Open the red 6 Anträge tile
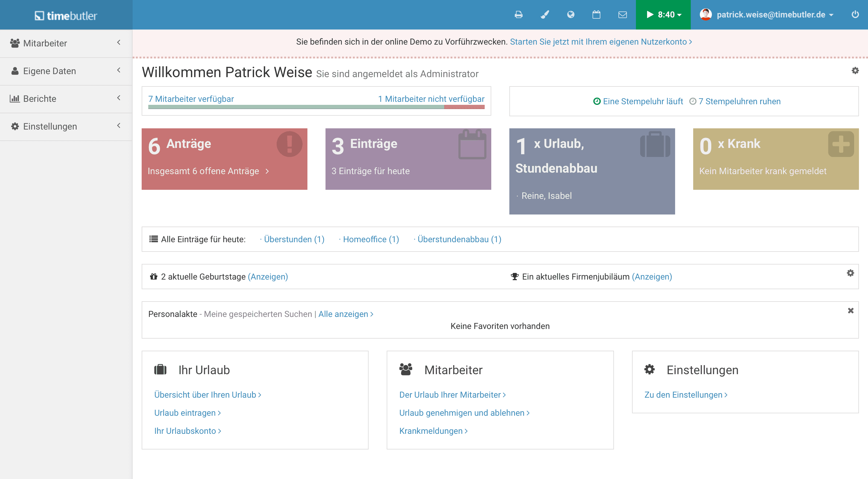Screen dimensions: 868x479 pyautogui.click(x=224, y=159)
